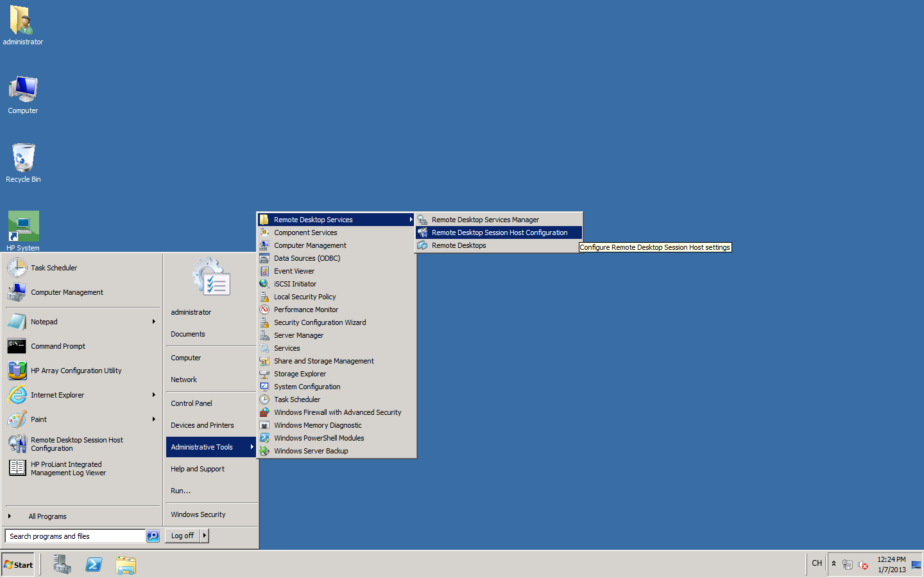Image resolution: width=924 pixels, height=578 pixels.
Task: Open the Log off options arrow
Action: point(205,536)
